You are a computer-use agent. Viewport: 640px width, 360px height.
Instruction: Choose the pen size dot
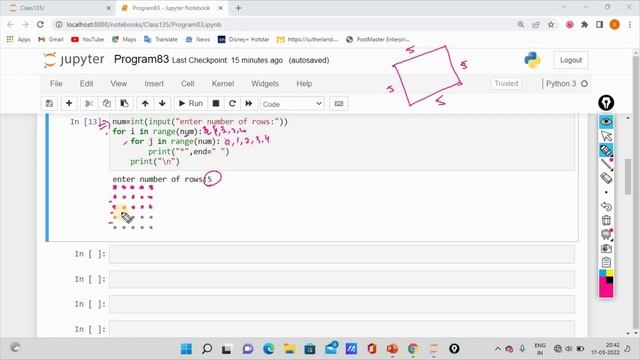pos(606,192)
